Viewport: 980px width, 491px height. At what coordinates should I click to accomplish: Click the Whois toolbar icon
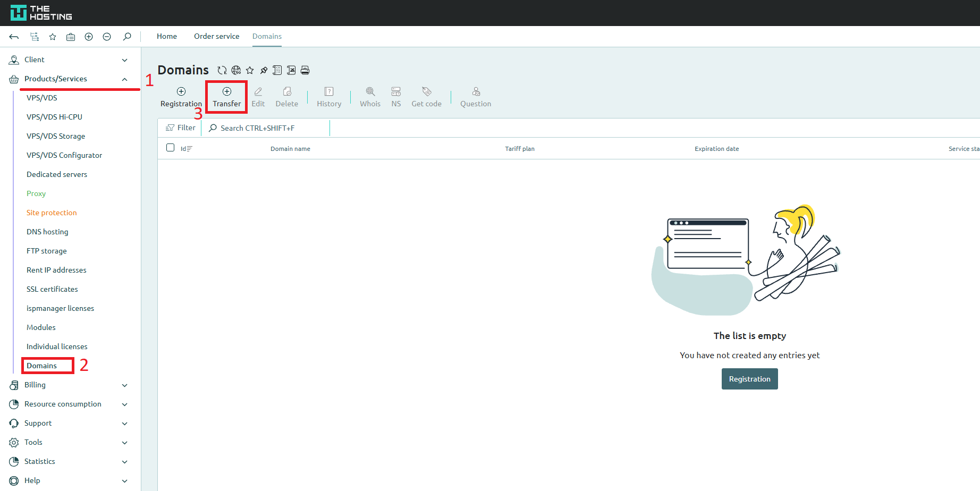[x=370, y=97]
